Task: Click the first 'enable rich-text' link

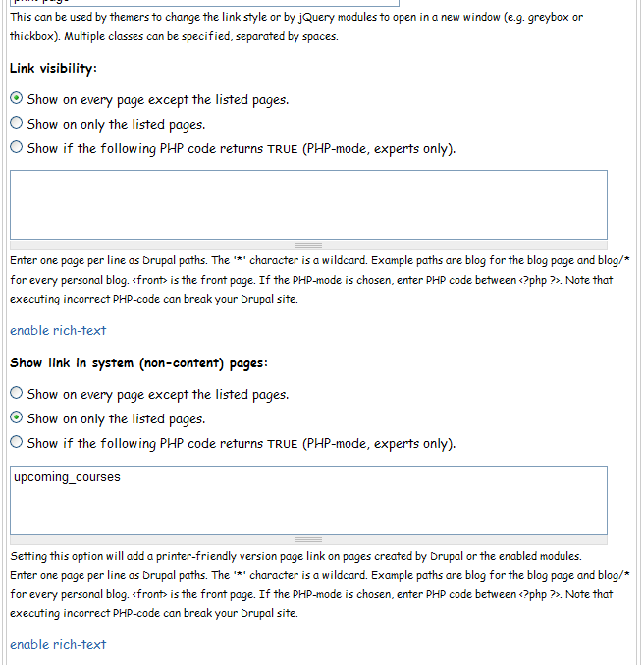Action: pos(58,330)
